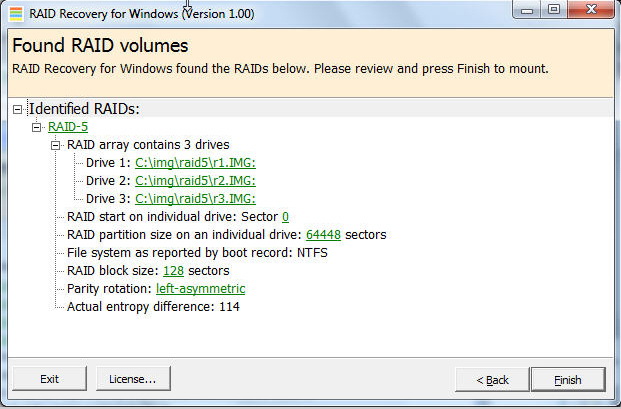Collapse the RAID-5 tree node
Image resolution: width=621 pixels, height=409 pixels.
pyautogui.click(x=36, y=127)
